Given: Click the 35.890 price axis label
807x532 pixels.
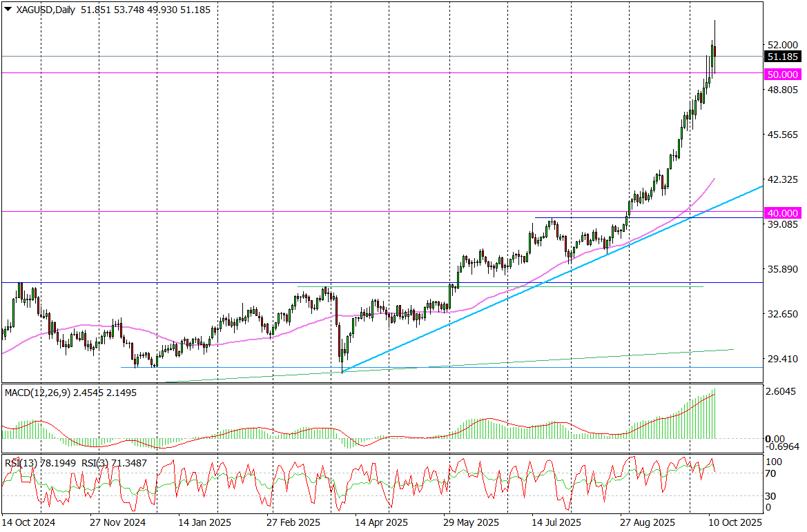Looking at the screenshot, I should coord(781,269).
